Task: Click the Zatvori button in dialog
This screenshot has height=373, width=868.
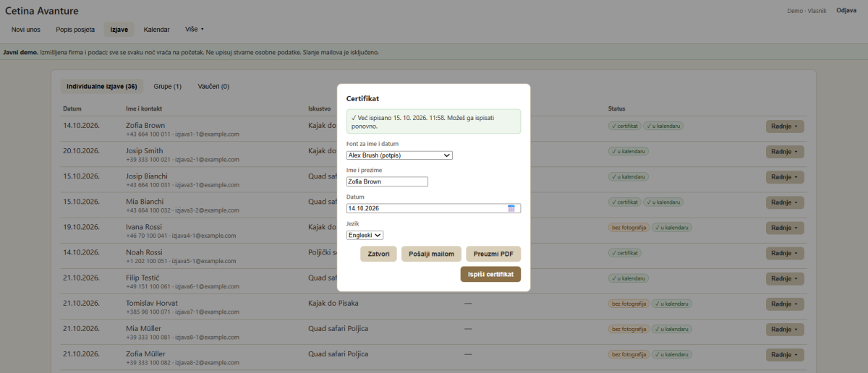Action: (x=378, y=254)
